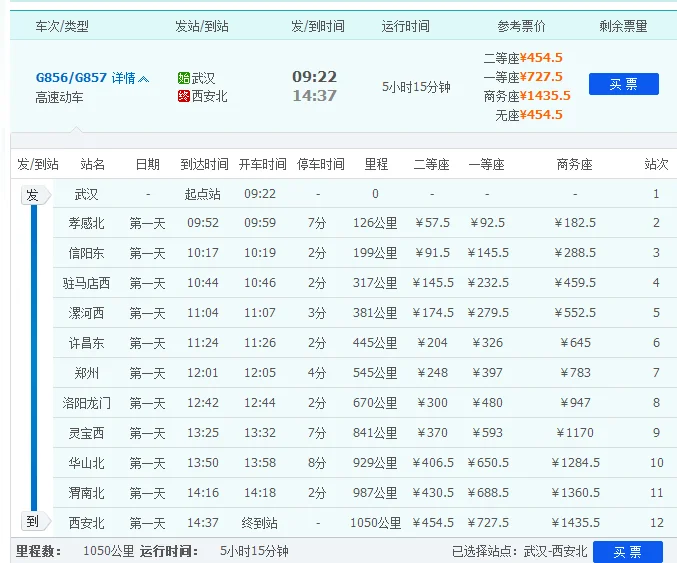
Task: Click the 二等座 ¥454.5 reference price
Action: (x=523, y=58)
